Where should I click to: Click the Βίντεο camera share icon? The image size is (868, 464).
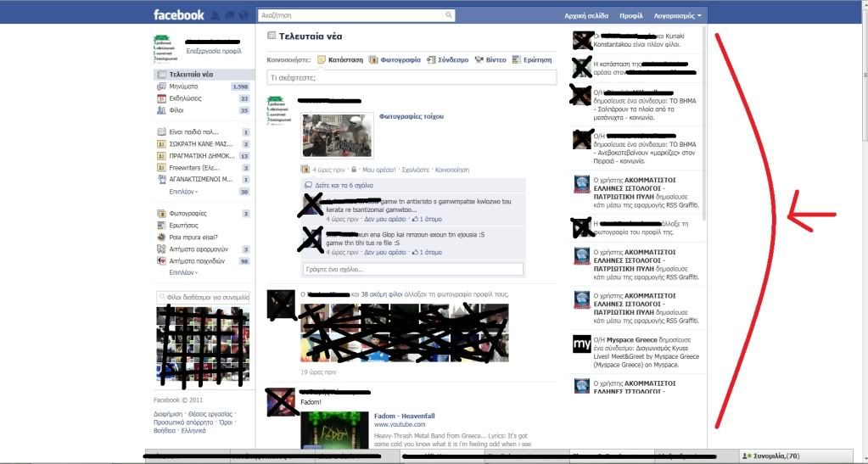[479, 59]
